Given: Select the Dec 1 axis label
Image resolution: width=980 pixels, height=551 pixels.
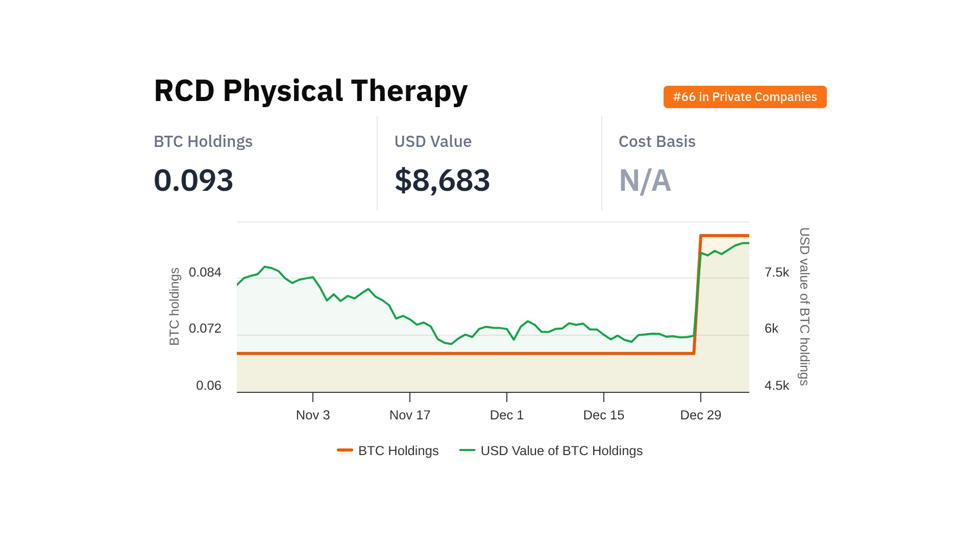Looking at the screenshot, I should pos(507,415).
